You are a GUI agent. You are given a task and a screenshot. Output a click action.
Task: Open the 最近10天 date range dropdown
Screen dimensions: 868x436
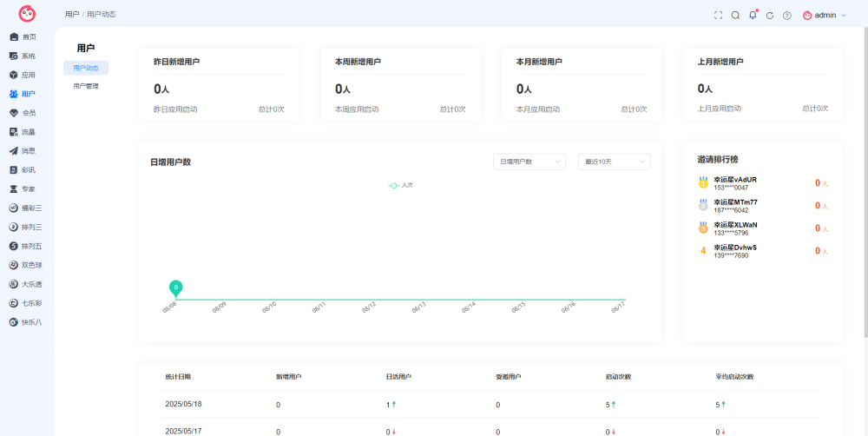click(615, 162)
